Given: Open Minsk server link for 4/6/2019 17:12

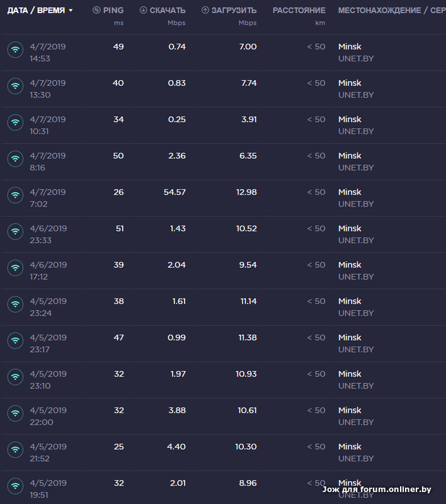Looking at the screenshot, I should click(x=350, y=265).
